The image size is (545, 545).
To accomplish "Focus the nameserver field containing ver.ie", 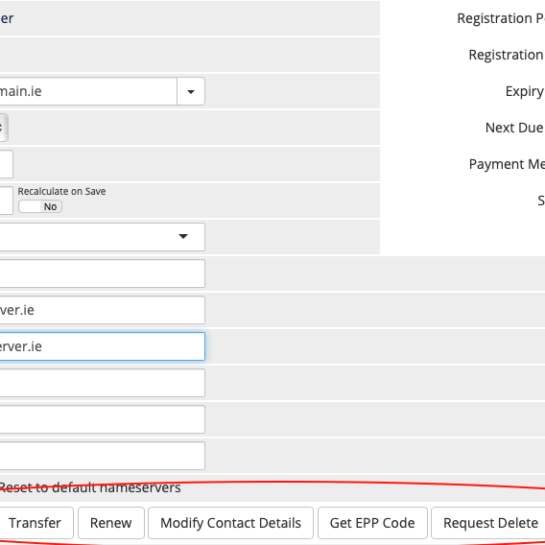I will (102, 310).
